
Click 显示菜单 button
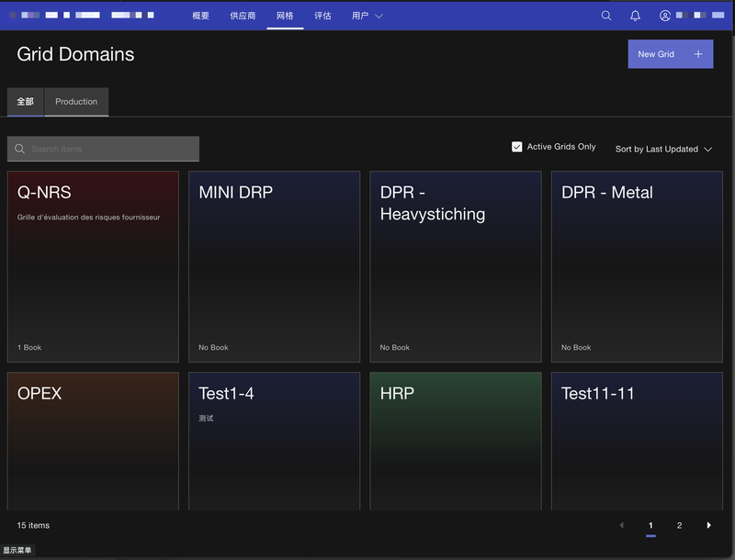click(x=17, y=550)
